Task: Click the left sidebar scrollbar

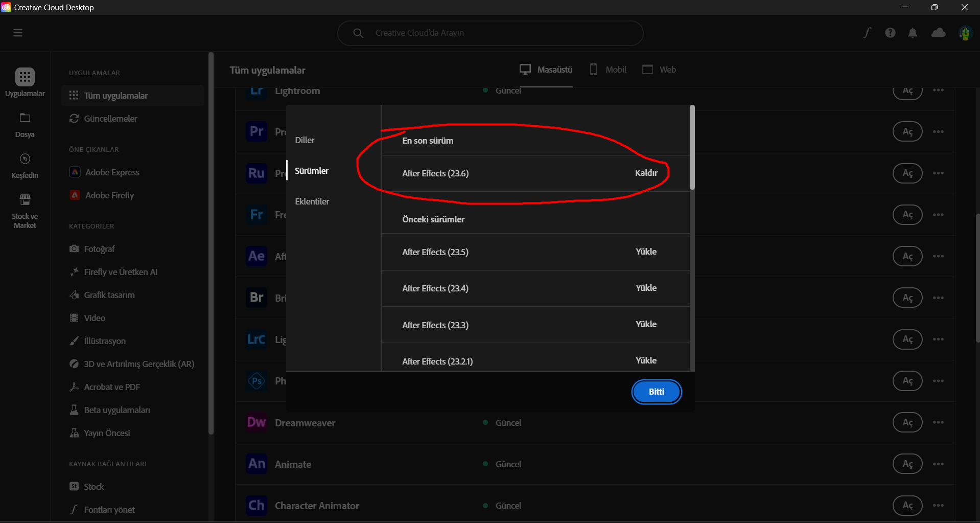Action: [x=211, y=243]
